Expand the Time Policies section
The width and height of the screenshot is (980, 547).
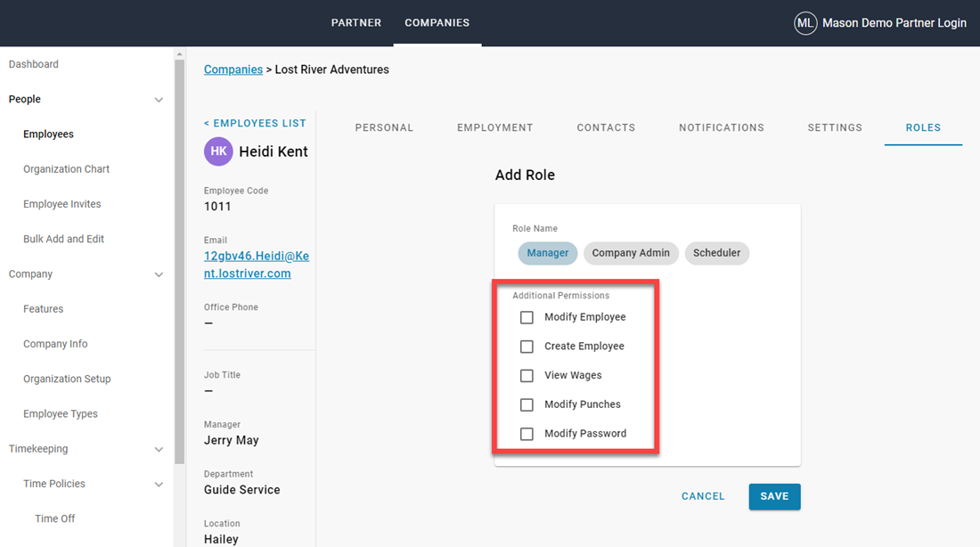pyautogui.click(x=159, y=484)
